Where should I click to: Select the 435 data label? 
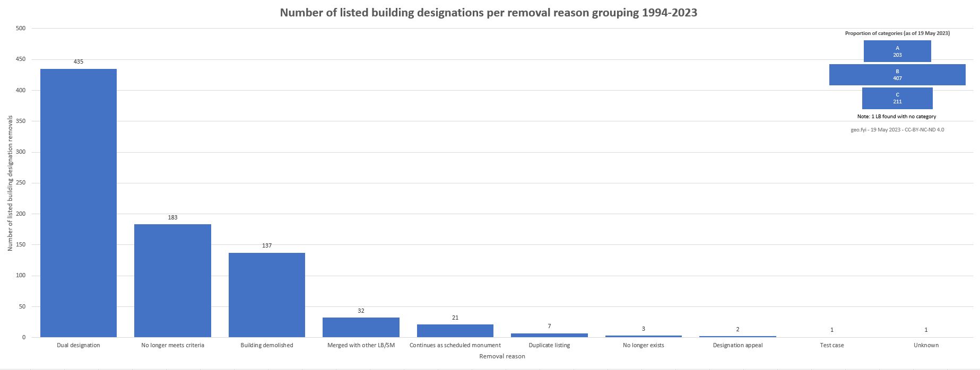pos(79,61)
